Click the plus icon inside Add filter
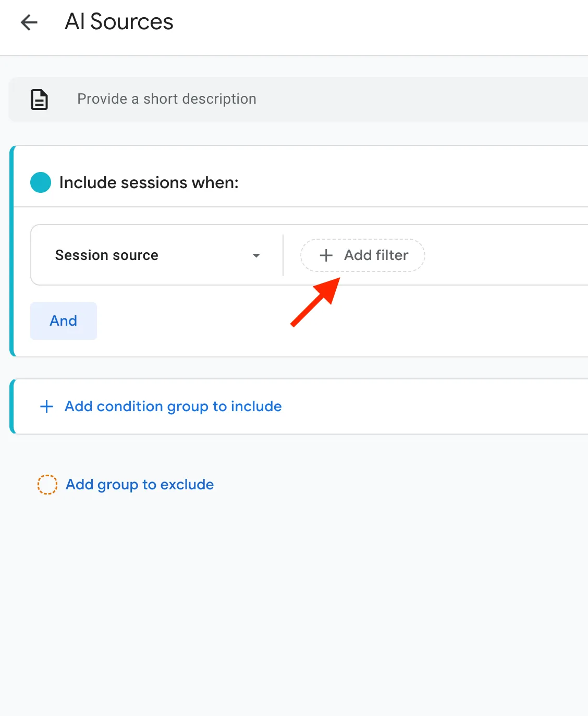The width and height of the screenshot is (588, 716). click(x=326, y=255)
